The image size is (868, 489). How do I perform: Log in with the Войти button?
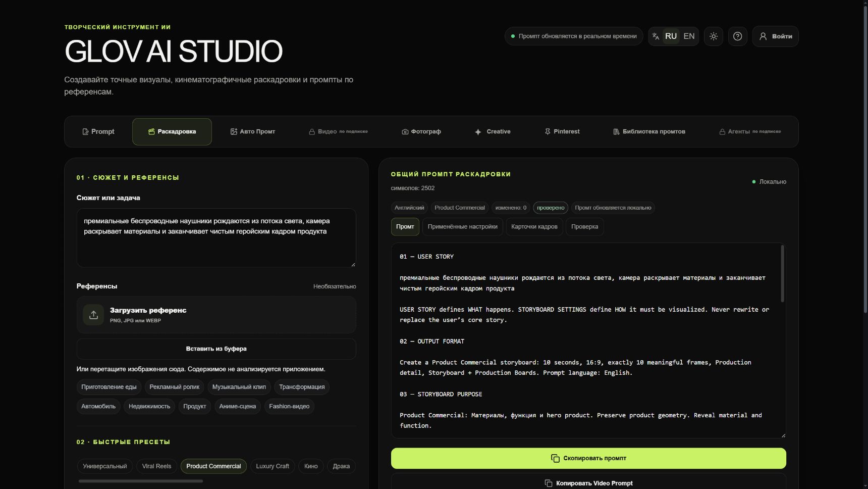(775, 36)
